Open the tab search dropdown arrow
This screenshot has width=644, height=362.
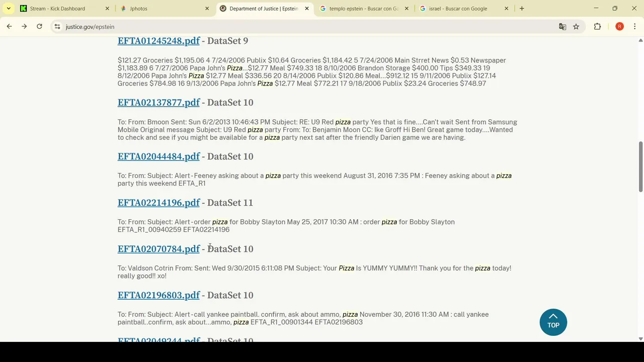(x=9, y=9)
